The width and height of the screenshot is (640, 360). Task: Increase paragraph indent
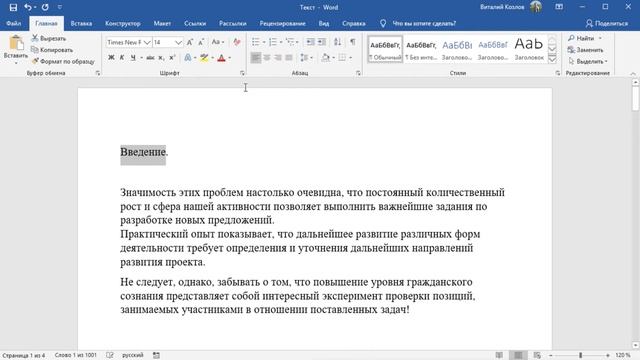coord(322,42)
